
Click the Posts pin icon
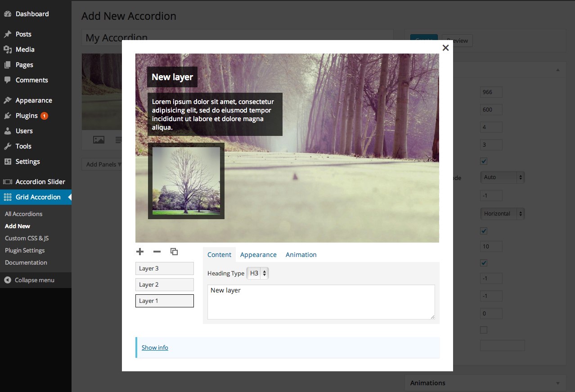pyautogui.click(x=8, y=34)
